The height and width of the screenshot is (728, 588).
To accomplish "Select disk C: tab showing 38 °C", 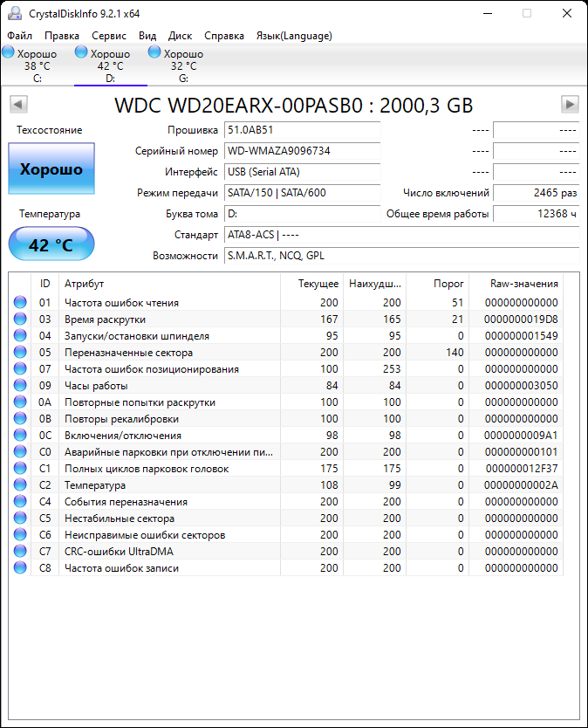I will [x=38, y=65].
